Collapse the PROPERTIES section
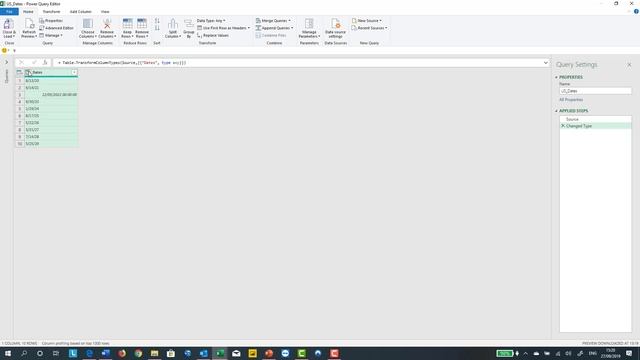The width and height of the screenshot is (640, 360). 556,77
